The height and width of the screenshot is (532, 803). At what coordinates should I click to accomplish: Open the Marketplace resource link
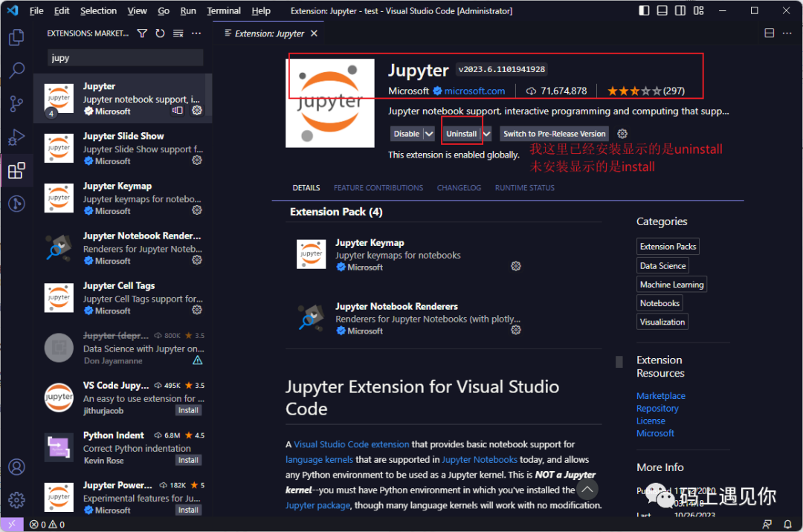(661, 396)
